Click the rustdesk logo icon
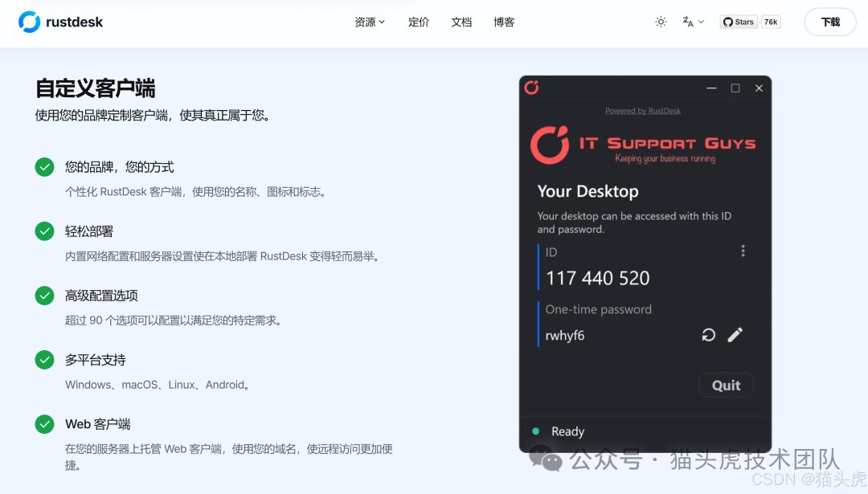 point(30,22)
